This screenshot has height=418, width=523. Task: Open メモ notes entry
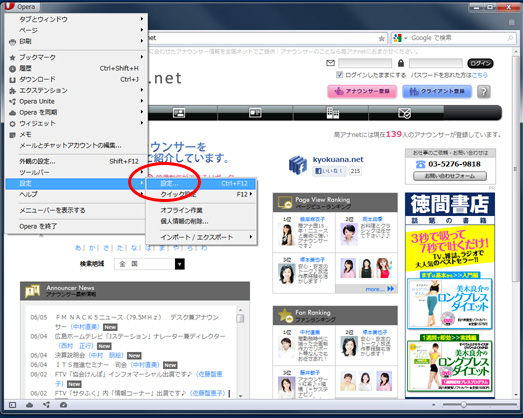coord(76,134)
